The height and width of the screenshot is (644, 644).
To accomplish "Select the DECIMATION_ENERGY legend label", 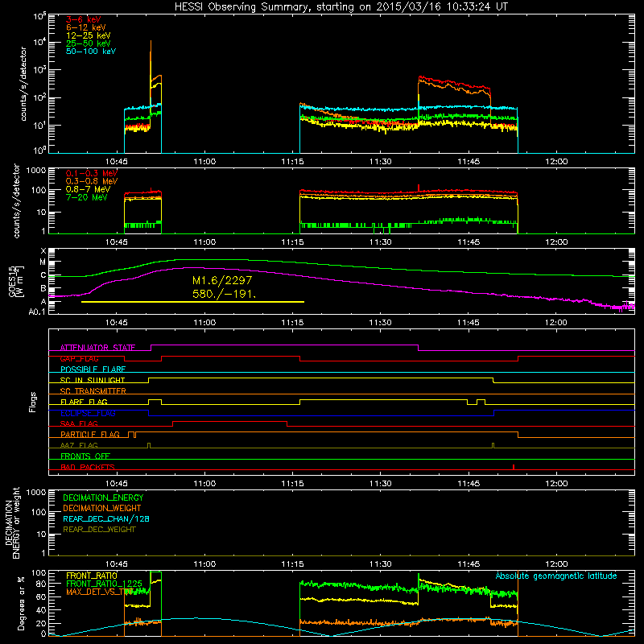I will click(103, 497).
